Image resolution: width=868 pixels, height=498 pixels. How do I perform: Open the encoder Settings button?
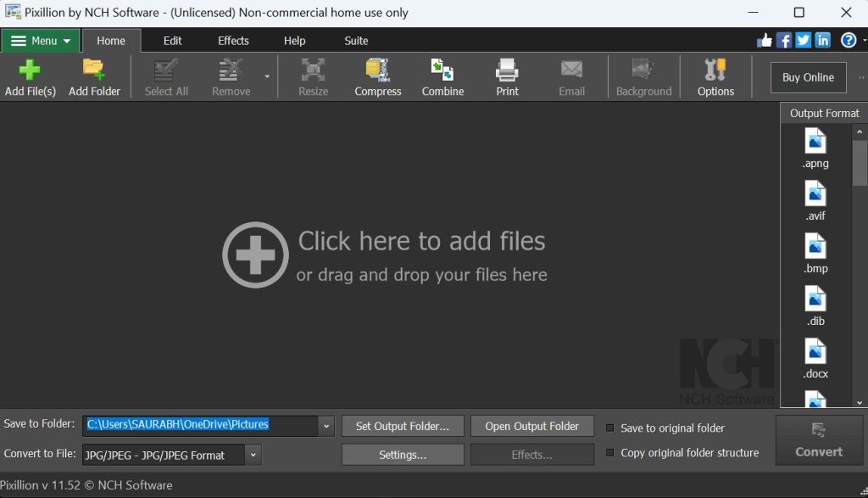click(403, 455)
